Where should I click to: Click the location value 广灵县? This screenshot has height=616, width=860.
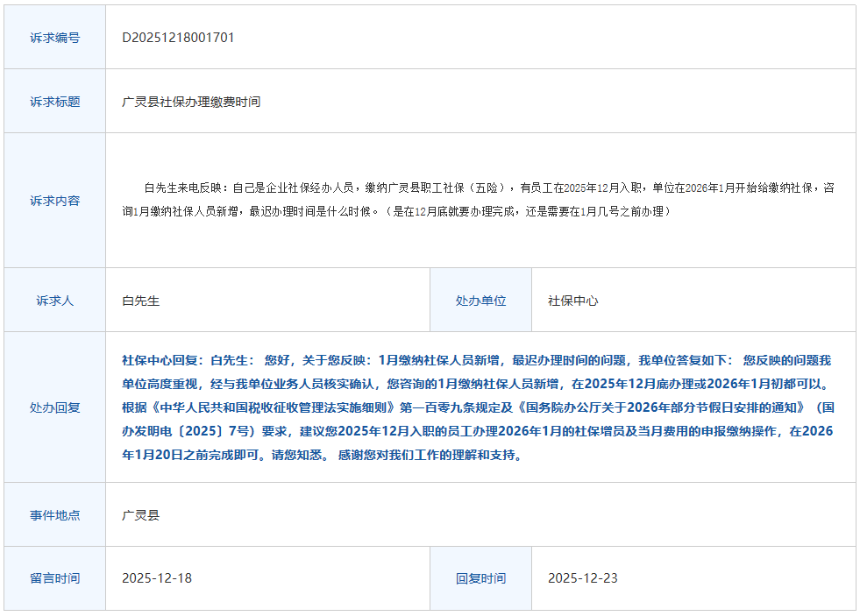[141, 515]
